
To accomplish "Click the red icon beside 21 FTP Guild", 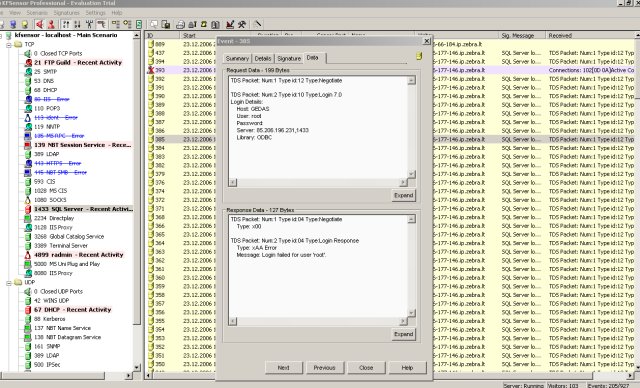I will (28, 63).
